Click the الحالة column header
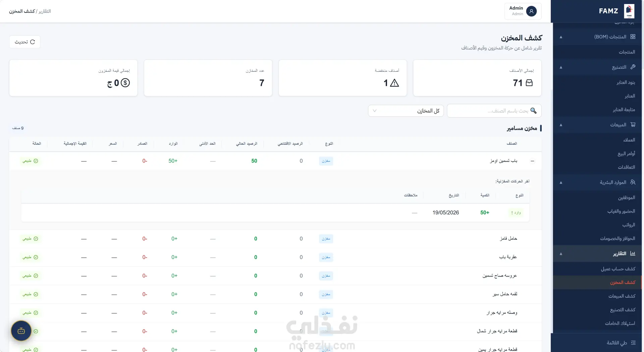This screenshot has height=352, width=644. point(37,143)
